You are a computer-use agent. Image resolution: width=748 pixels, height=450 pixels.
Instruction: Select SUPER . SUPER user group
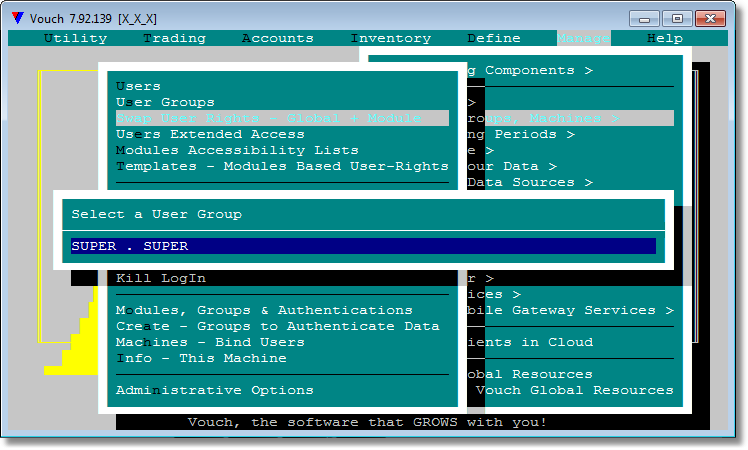point(364,246)
